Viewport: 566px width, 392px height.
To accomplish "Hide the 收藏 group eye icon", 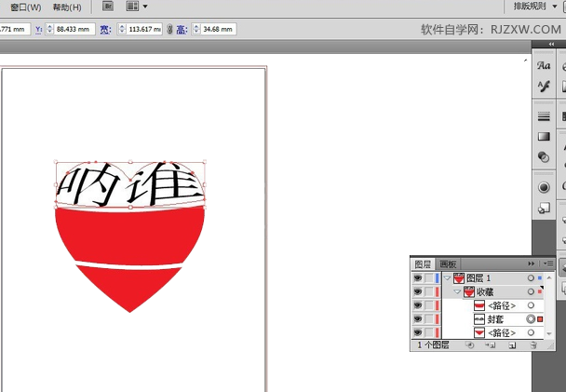I will tap(418, 291).
